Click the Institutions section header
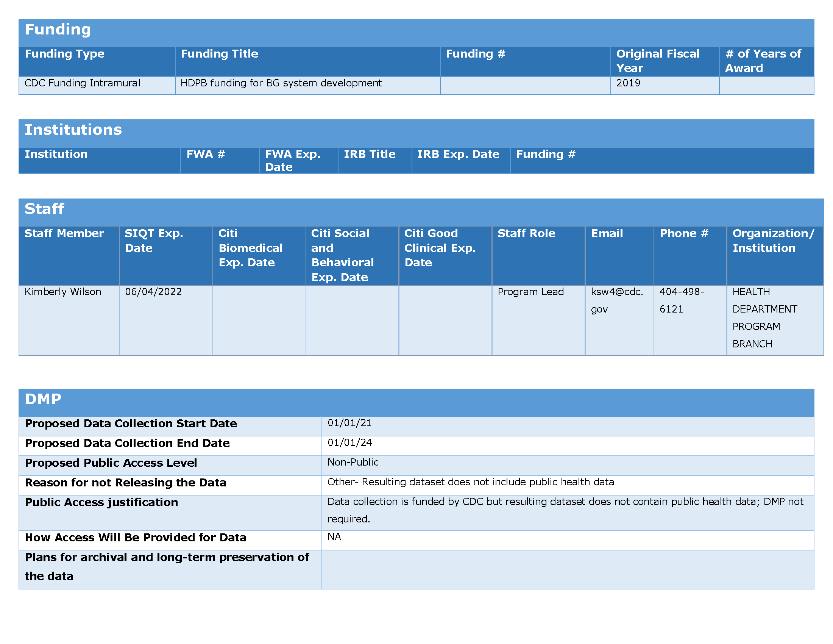The height and width of the screenshot is (644, 833). pyautogui.click(x=73, y=130)
